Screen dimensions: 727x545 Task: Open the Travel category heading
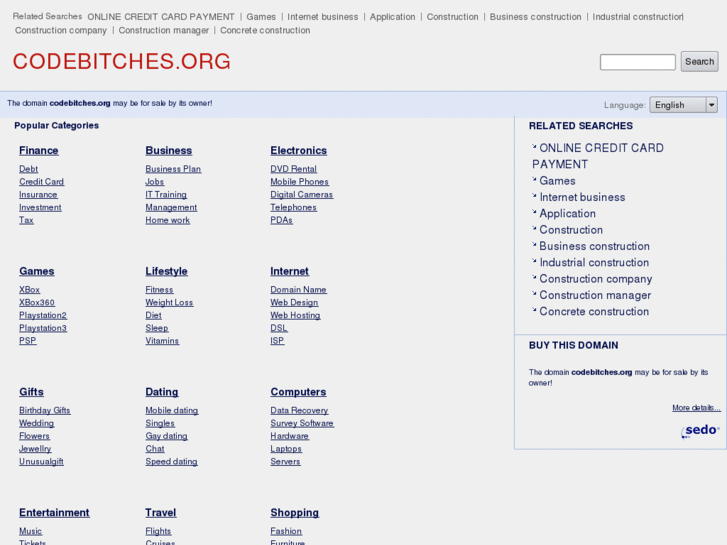click(160, 513)
